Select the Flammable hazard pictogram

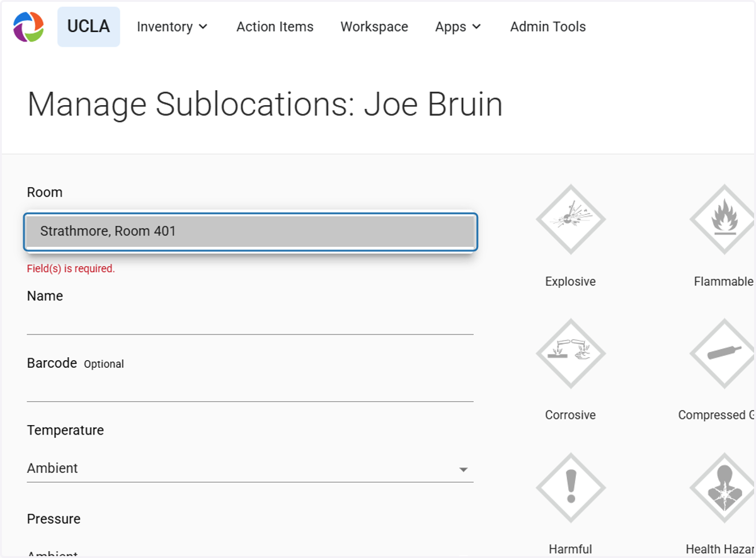point(723,219)
